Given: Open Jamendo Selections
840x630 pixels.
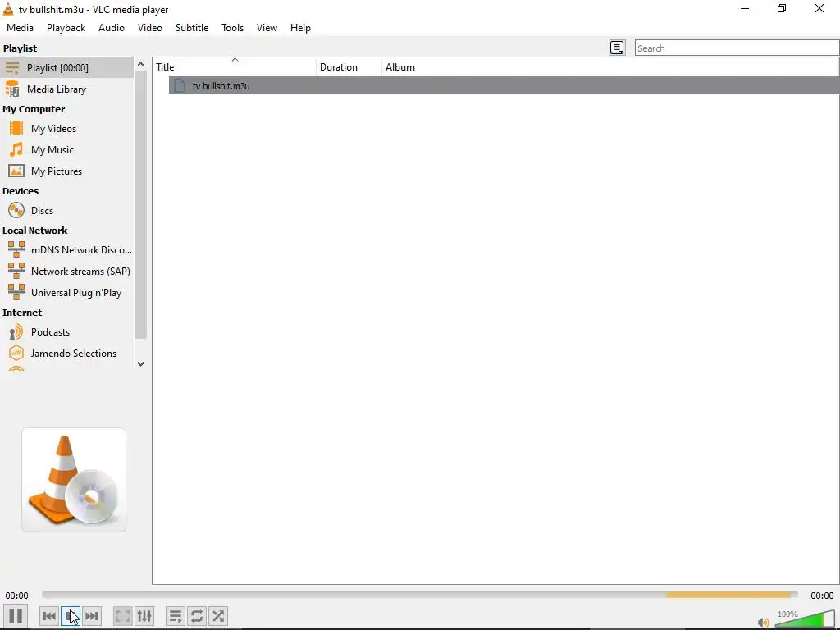Looking at the screenshot, I should point(66,354).
